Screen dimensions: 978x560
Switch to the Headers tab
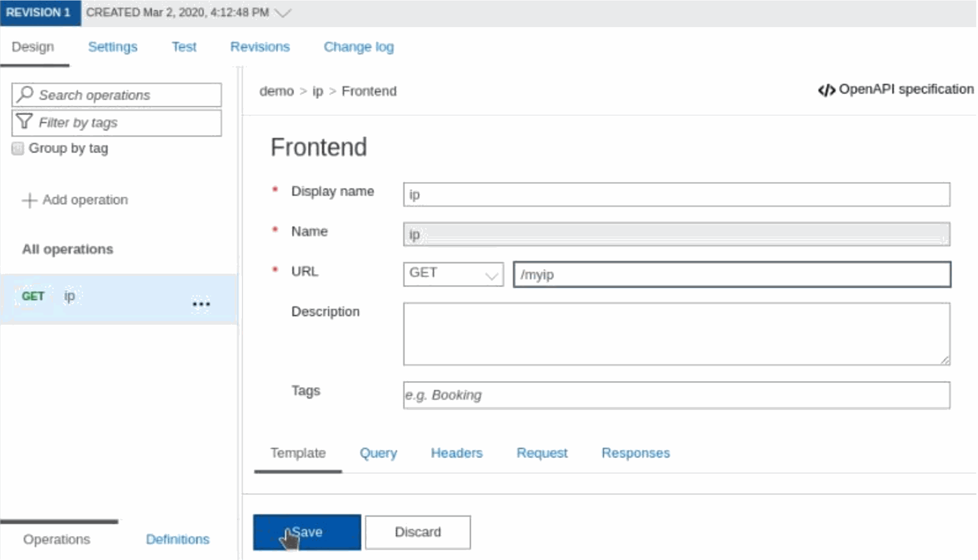(456, 453)
